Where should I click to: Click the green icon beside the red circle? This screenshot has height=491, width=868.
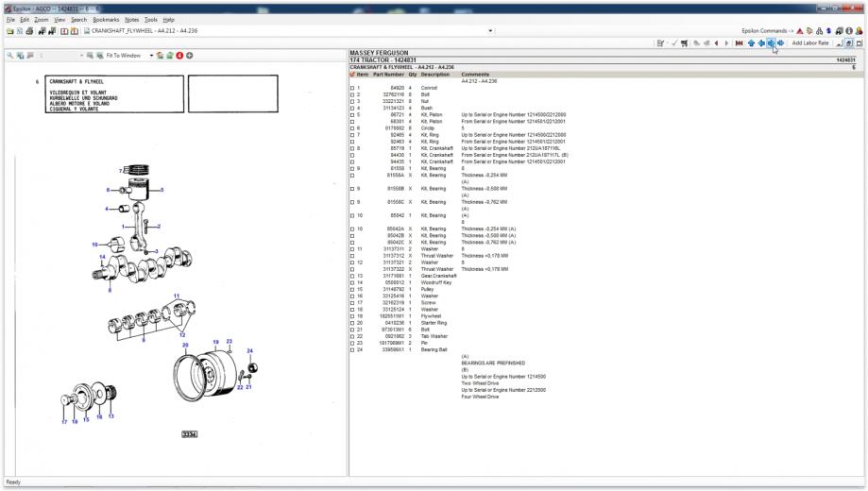(x=169, y=56)
